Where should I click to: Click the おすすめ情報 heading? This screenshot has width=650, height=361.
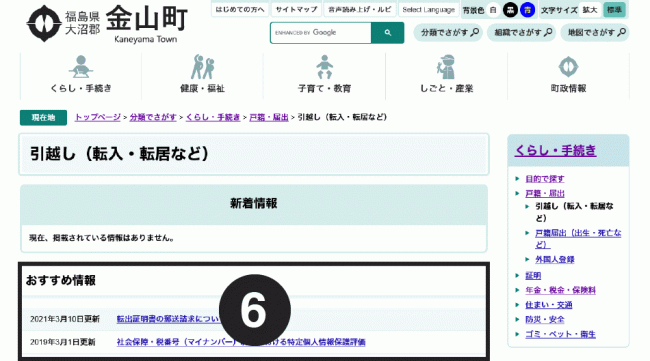coord(61,280)
